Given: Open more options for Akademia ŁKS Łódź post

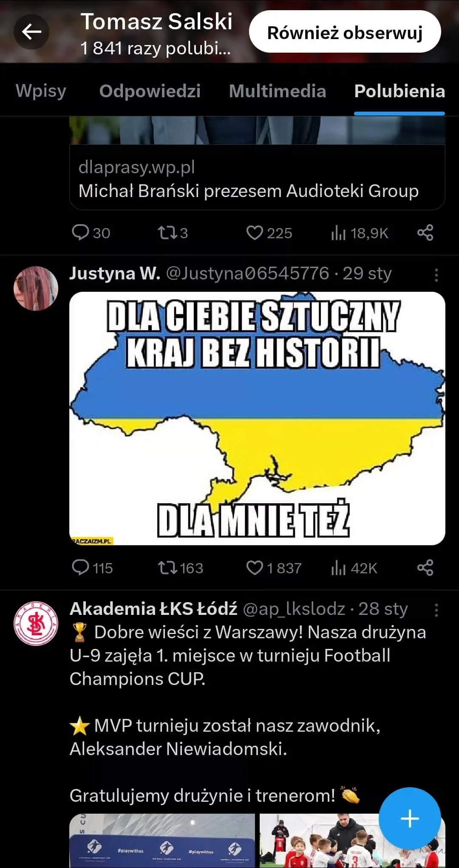Looking at the screenshot, I should pos(436,610).
